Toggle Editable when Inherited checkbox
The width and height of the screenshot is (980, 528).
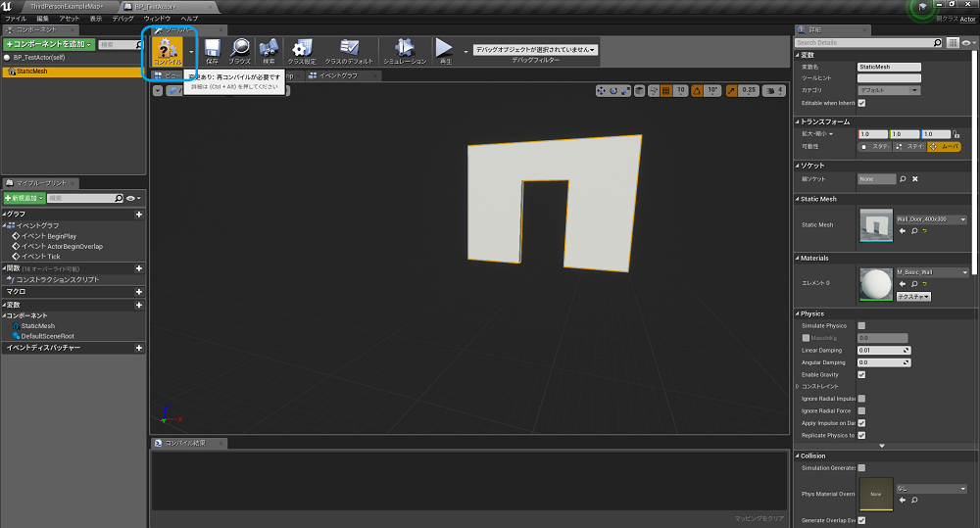(861, 103)
